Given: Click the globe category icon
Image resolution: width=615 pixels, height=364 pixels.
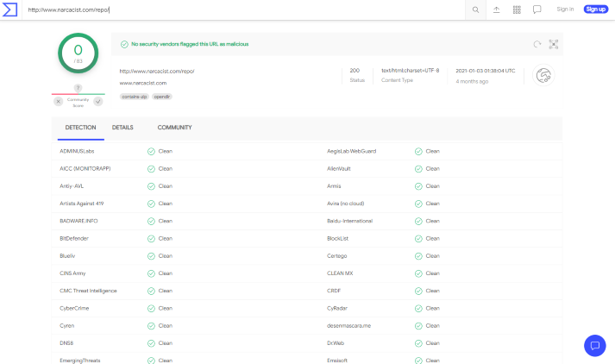Looking at the screenshot, I should (543, 75).
